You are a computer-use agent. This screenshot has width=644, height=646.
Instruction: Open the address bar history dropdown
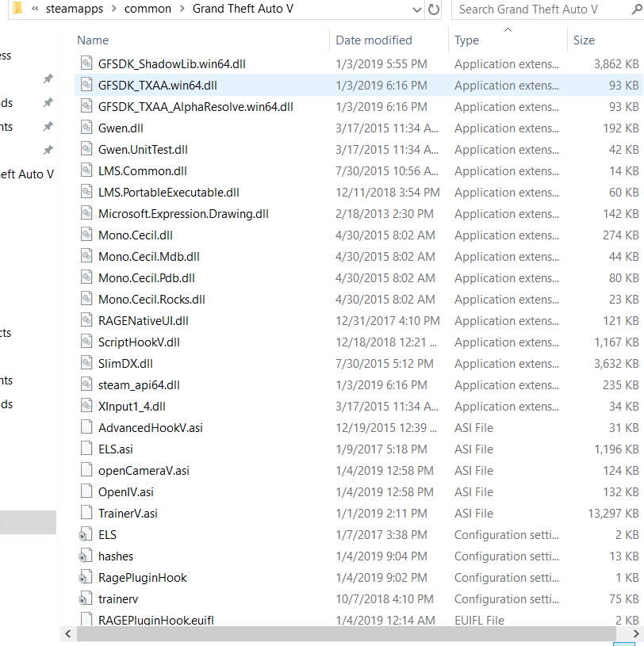417,10
